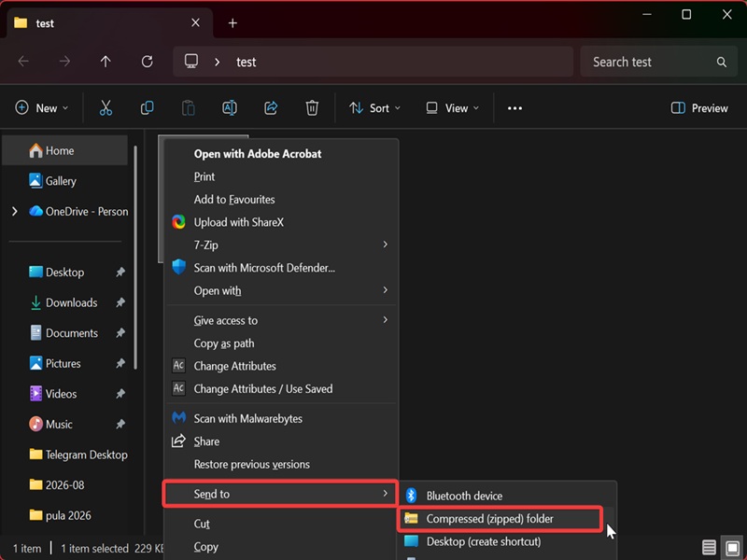
Task: Open the Sort dropdown
Action: 374,108
